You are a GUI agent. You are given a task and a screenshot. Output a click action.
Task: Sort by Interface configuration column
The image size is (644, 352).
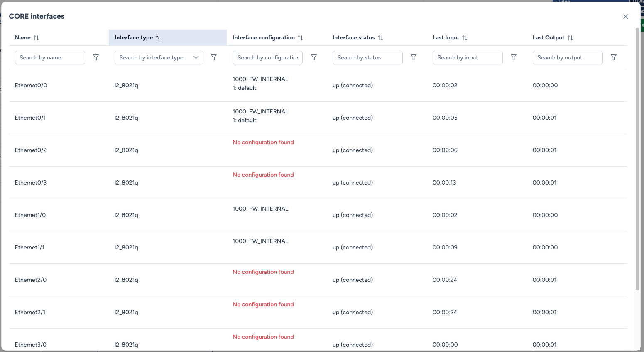point(300,38)
